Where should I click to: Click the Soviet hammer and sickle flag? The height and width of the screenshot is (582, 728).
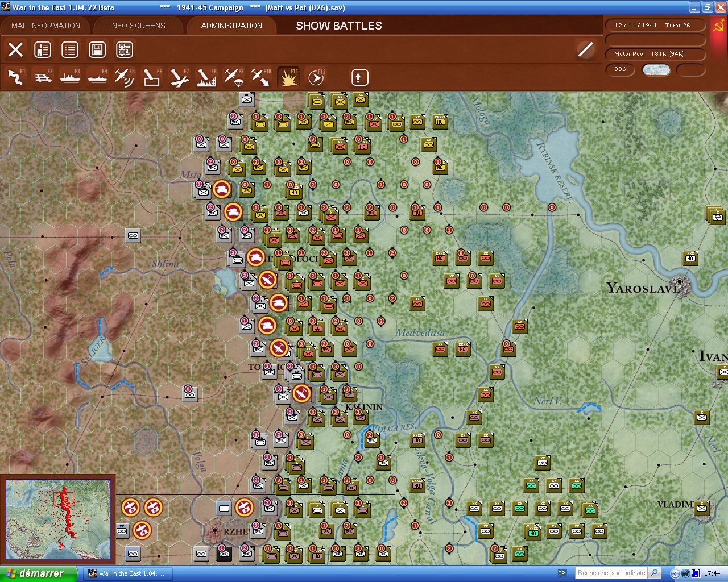(718, 27)
